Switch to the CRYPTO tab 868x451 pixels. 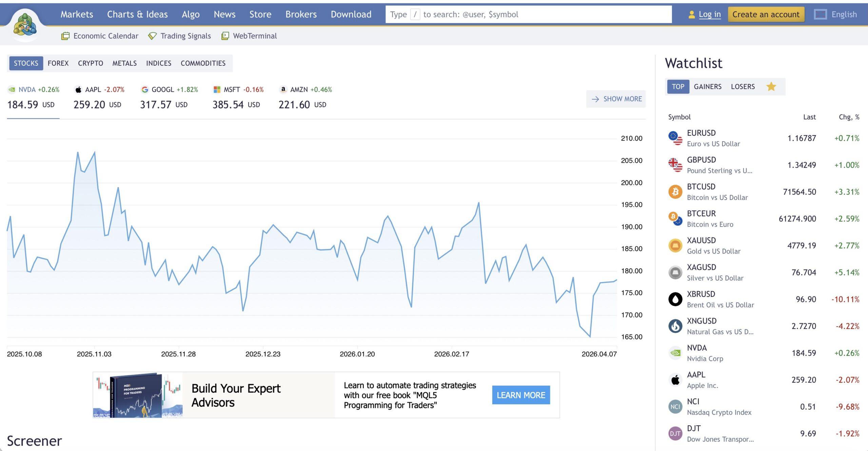(x=91, y=63)
